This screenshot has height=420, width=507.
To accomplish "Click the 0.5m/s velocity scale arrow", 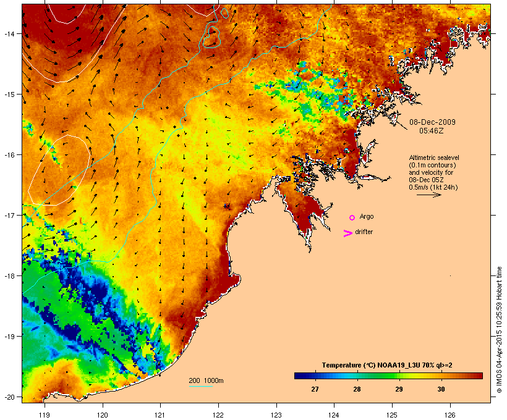I will click(428, 195).
